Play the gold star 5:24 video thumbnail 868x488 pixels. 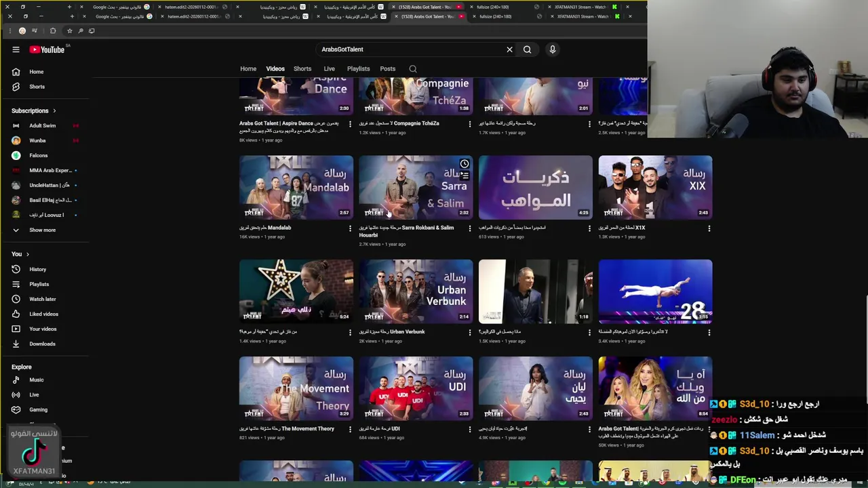coord(296,291)
